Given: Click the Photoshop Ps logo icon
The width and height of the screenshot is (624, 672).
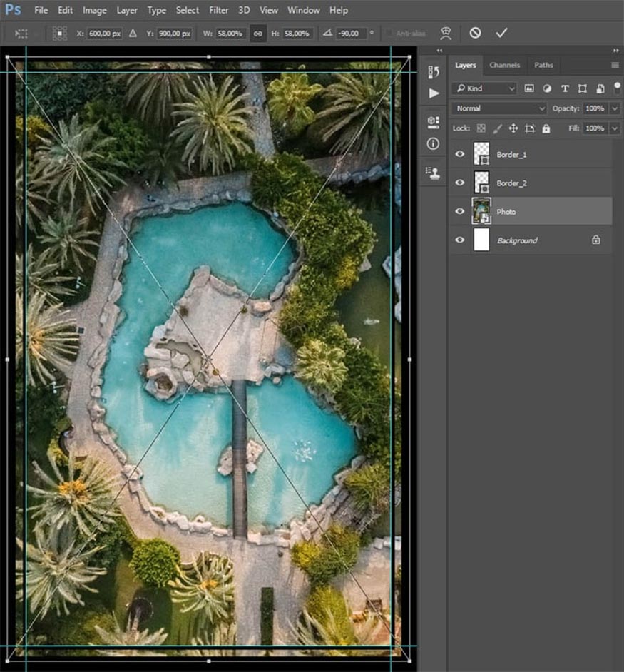Looking at the screenshot, I should (x=13, y=9).
